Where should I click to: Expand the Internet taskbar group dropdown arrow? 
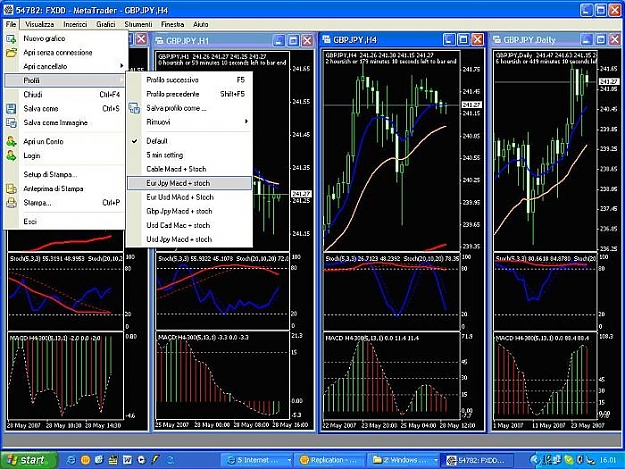pos(289,461)
